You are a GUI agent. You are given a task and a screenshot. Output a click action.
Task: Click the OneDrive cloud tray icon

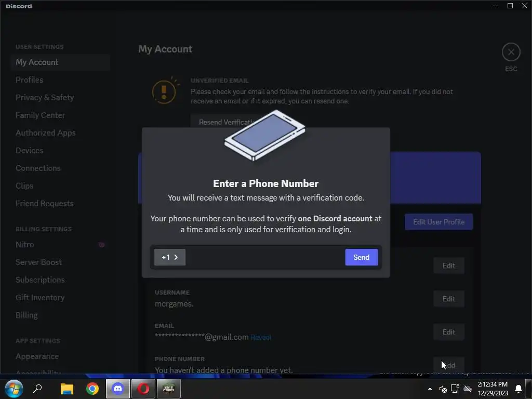468,389
